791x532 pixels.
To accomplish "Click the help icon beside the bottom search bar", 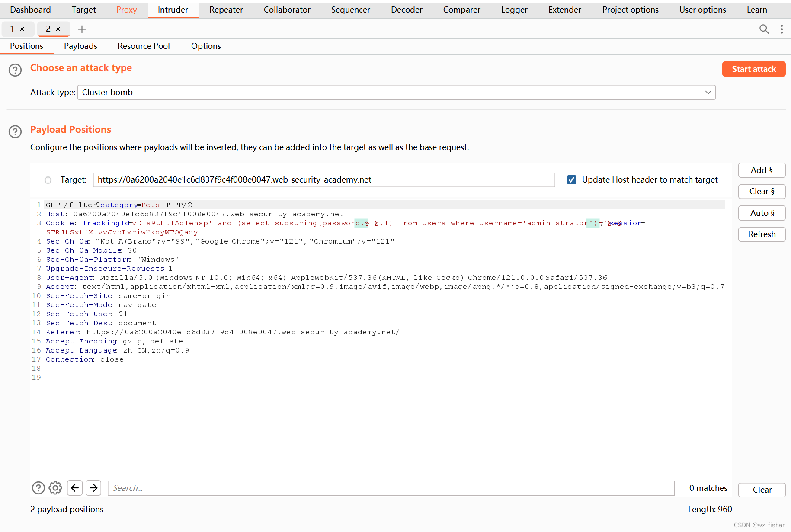I will click(x=38, y=488).
